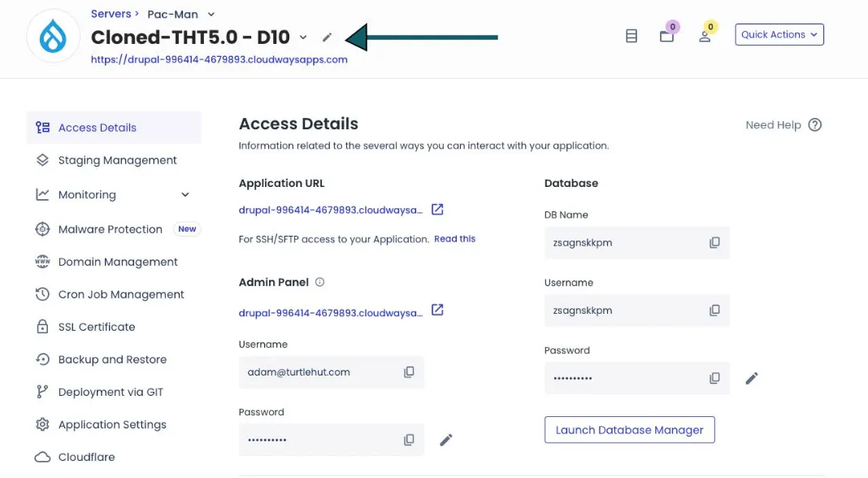Copy the database password

tap(714, 378)
